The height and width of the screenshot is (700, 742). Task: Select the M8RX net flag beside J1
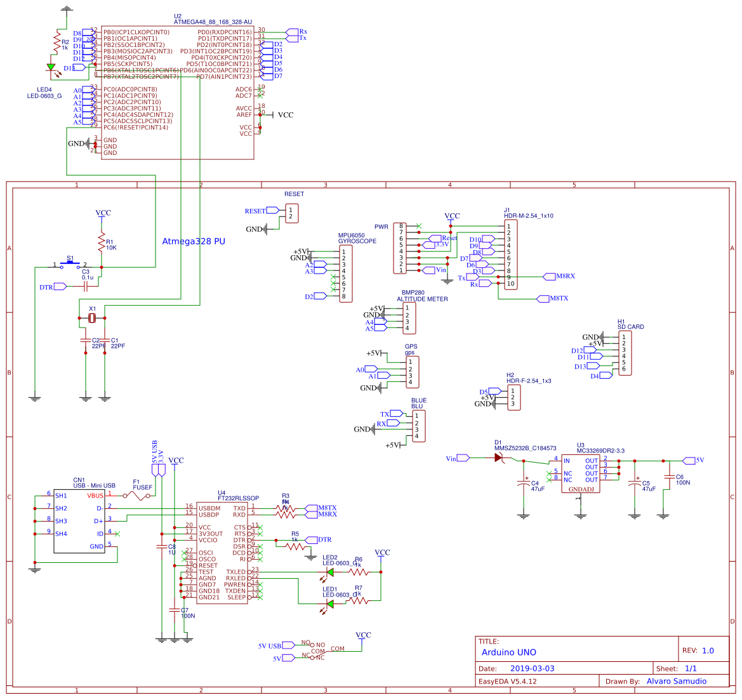[550, 277]
